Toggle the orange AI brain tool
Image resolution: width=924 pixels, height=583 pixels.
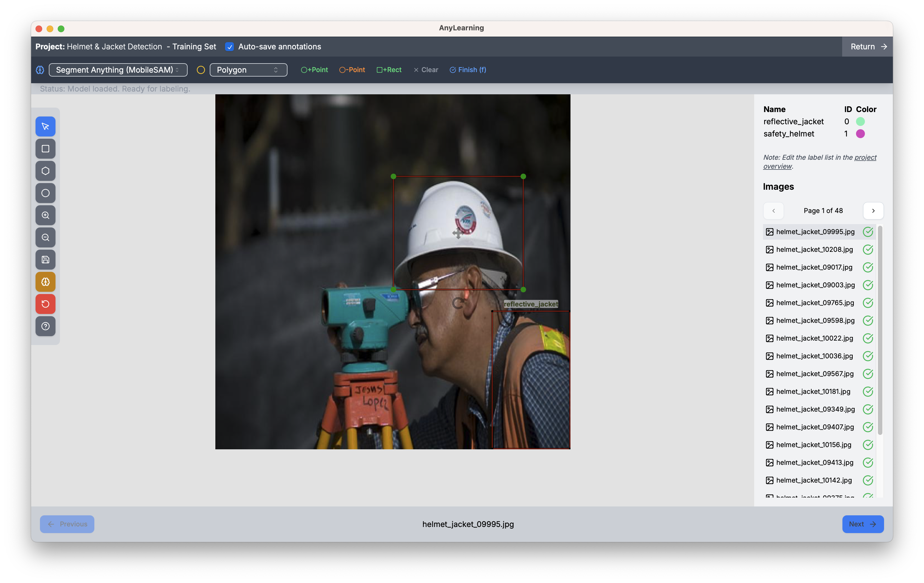(45, 282)
